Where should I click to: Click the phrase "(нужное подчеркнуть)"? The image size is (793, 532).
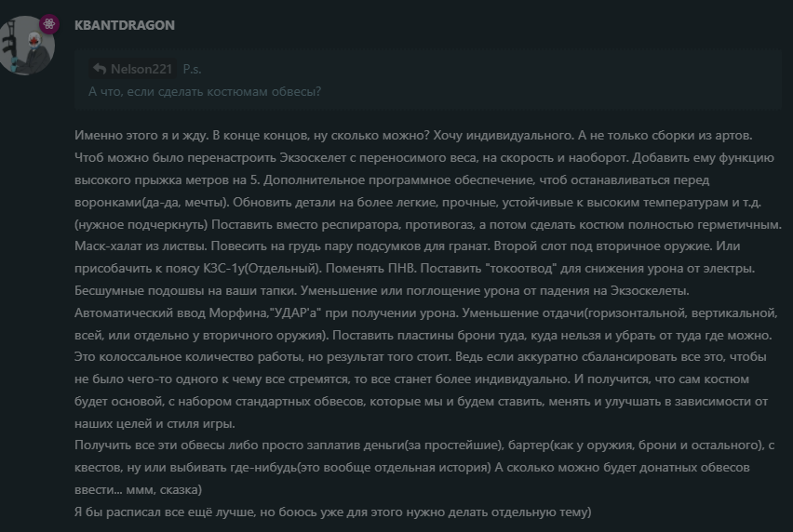point(141,224)
